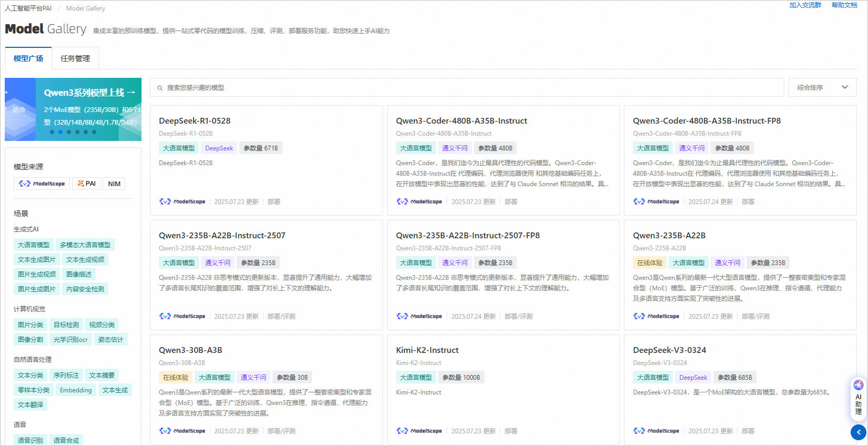Image resolution: width=868 pixels, height=446 pixels.
Task: Toggle the 序列标注 filter tag
Action: point(66,375)
